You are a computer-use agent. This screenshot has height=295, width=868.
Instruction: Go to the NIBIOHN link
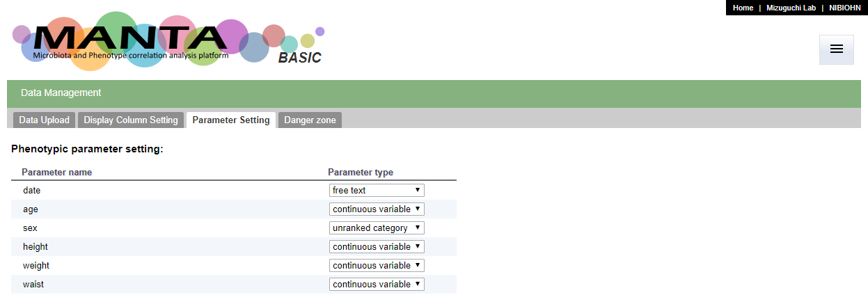pyautogui.click(x=844, y=8)
